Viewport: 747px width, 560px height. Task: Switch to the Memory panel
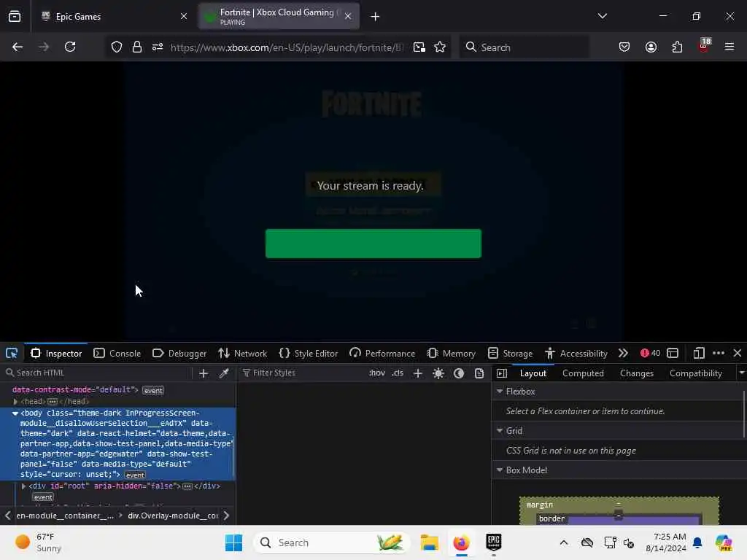(x=451, y=354)
